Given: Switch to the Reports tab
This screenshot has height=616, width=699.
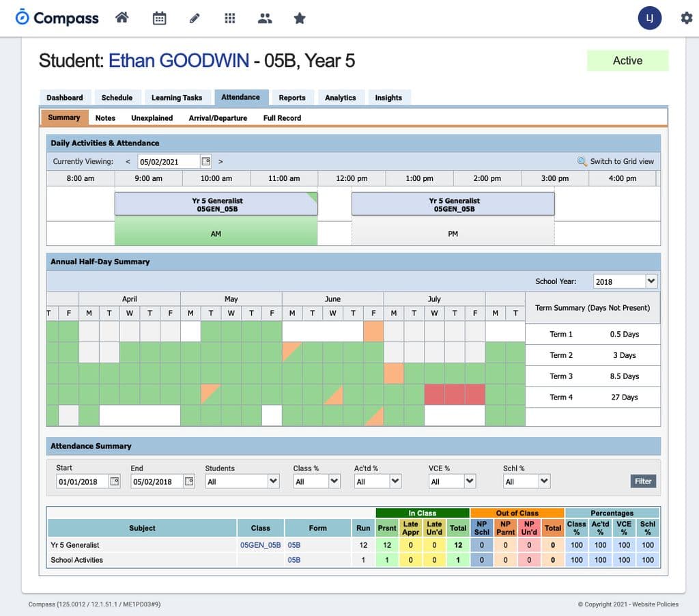Looking at the screenshot, I should pyautogui.click(x=292, y=97).
